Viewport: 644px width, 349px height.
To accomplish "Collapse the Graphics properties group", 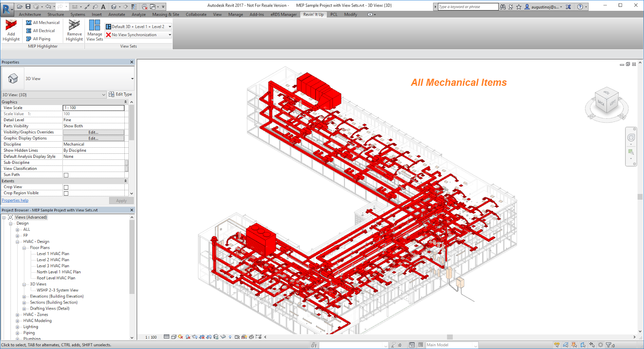I will (x=126, y=102).
